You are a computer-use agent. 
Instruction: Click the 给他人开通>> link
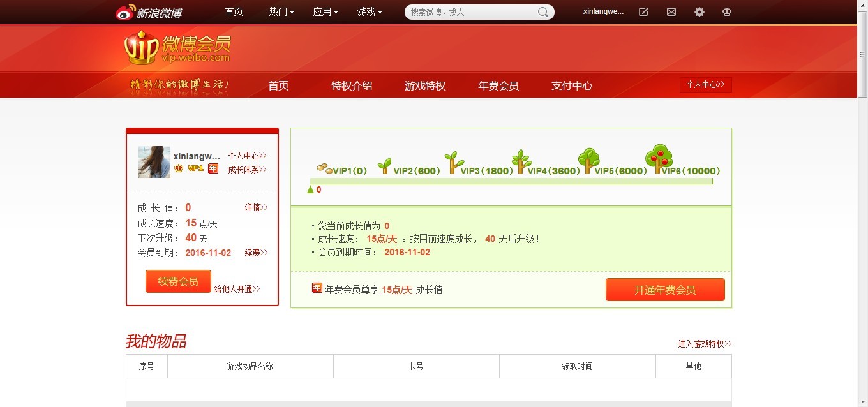pyautogui.click(x=237, y=289)
